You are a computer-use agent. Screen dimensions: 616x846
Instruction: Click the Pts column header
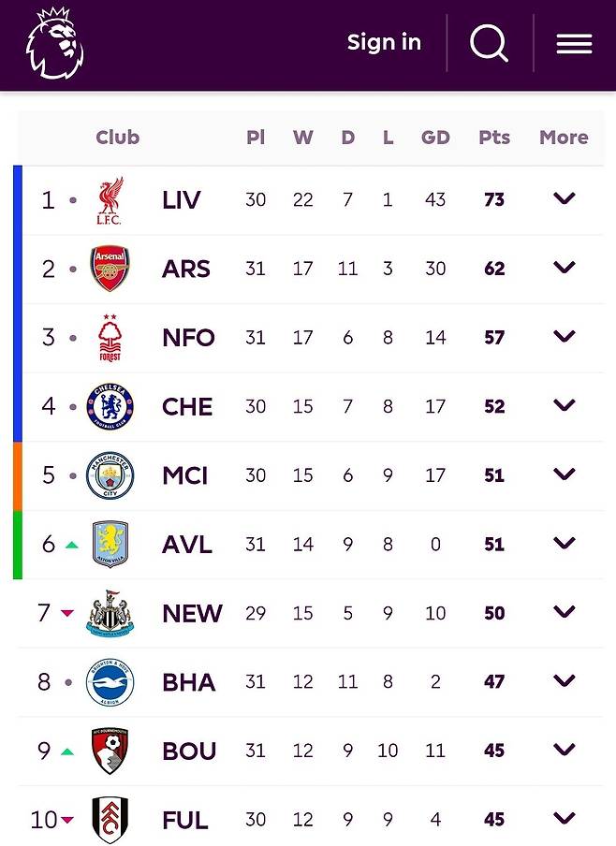pyautogui.click(x=494, y=138)
